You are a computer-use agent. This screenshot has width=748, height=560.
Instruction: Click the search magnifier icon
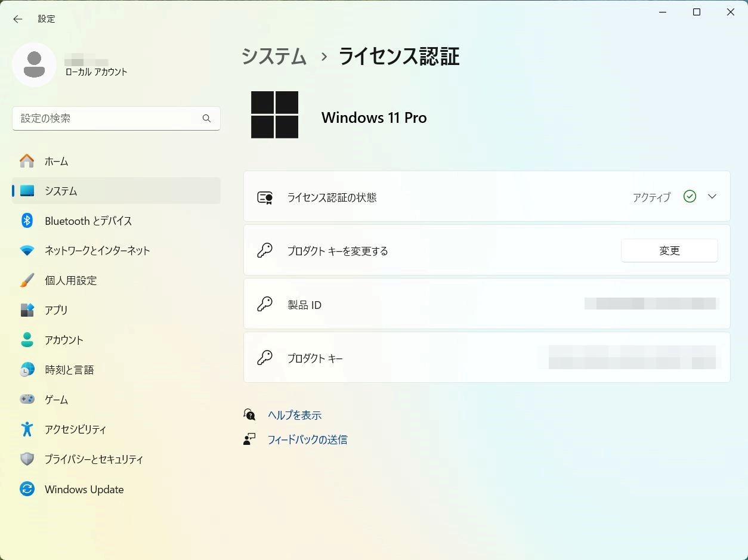coord(206,119)
